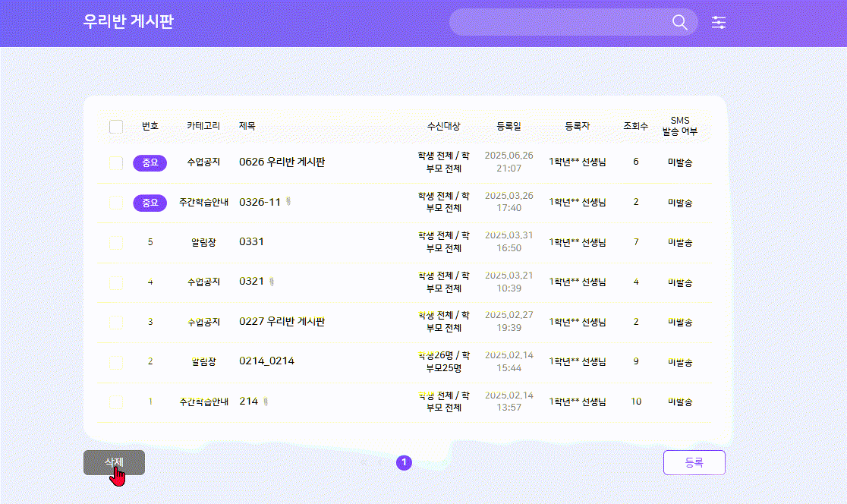Screen dimensions: 847x504
Task: Click the 중요 badge on the 0626 row
Action: (x=150, y=162)
